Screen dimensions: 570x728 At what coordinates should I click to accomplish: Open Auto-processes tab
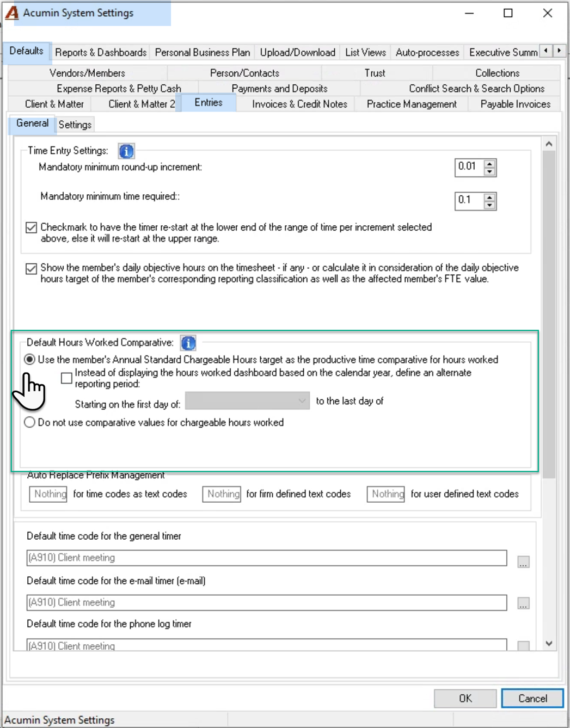(x=427, y=52)
